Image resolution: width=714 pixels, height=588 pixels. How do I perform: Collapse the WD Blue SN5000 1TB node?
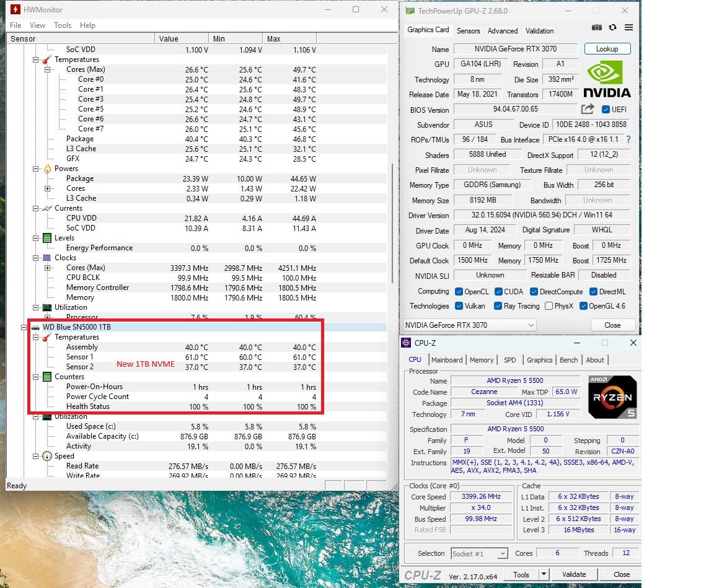24,327
